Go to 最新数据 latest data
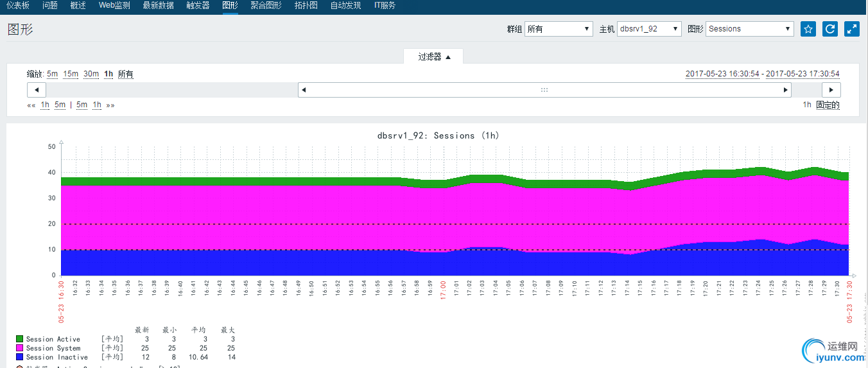Screen dimensions: 868x368 click(x=158, y=6)
